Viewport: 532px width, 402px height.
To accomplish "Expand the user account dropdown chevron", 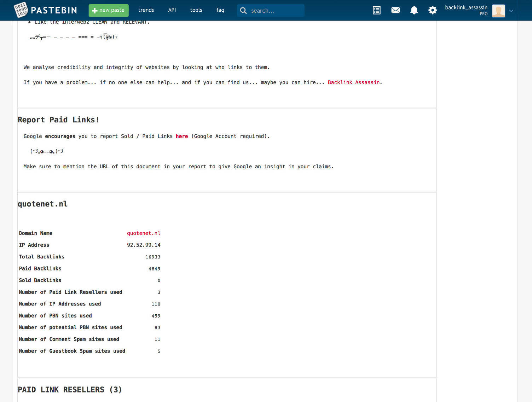I will (511, 11).
